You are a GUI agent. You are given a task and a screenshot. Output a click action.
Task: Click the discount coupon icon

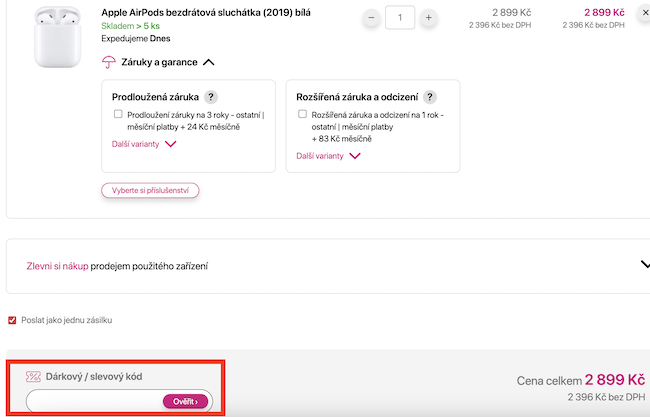click(33, 376)
